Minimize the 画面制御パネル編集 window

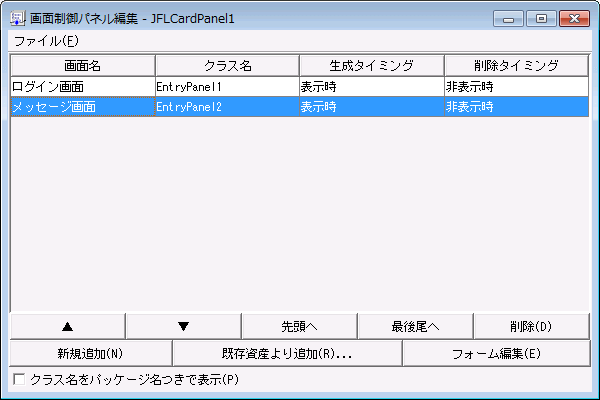pyautogui.click(x=508, y=18)
